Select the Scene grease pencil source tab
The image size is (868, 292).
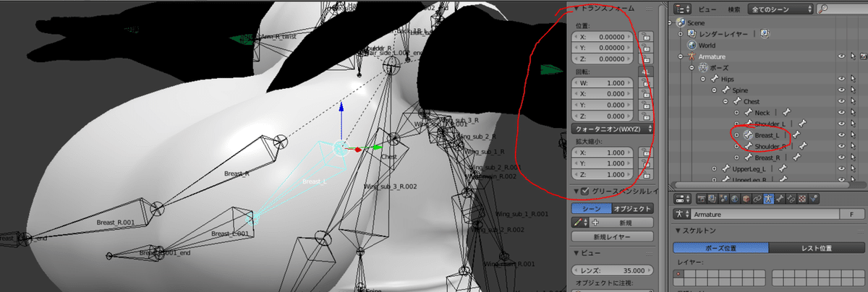tap(591, 208)
